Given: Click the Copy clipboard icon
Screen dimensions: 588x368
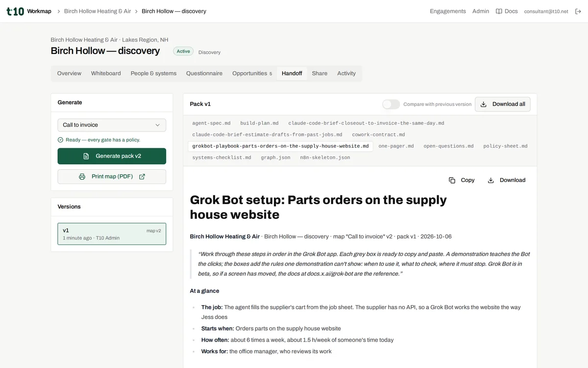Looking at the screenshot, I should (x=452, y=180).
